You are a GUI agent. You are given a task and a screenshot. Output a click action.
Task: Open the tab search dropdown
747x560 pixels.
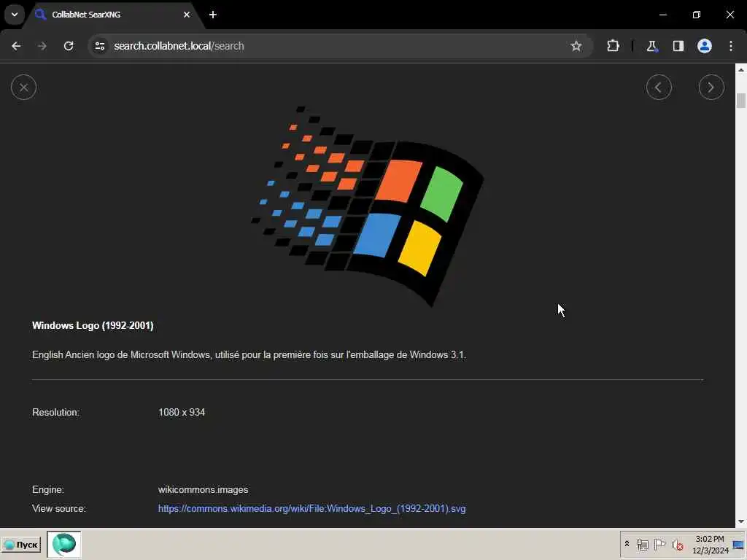click(x=15, y=15)
